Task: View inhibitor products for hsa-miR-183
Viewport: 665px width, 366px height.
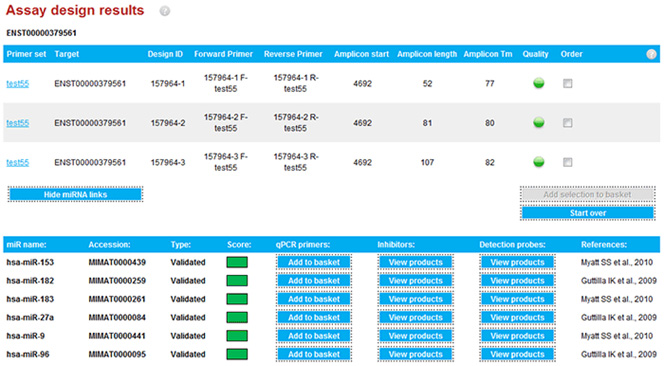Action: tap(416, 299)
